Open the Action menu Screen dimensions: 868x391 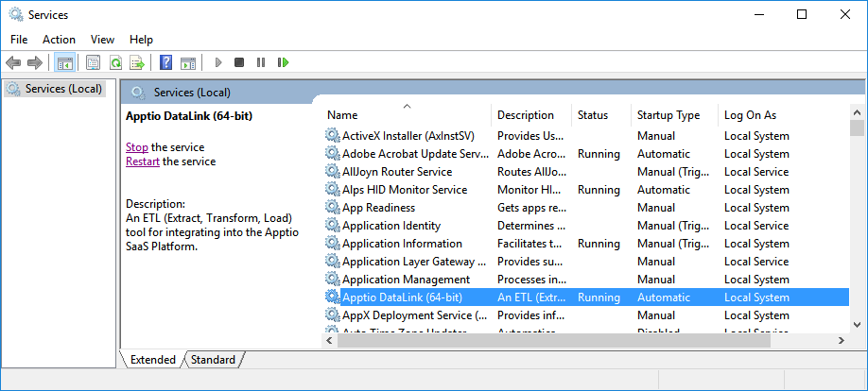[x=59, y=40]
